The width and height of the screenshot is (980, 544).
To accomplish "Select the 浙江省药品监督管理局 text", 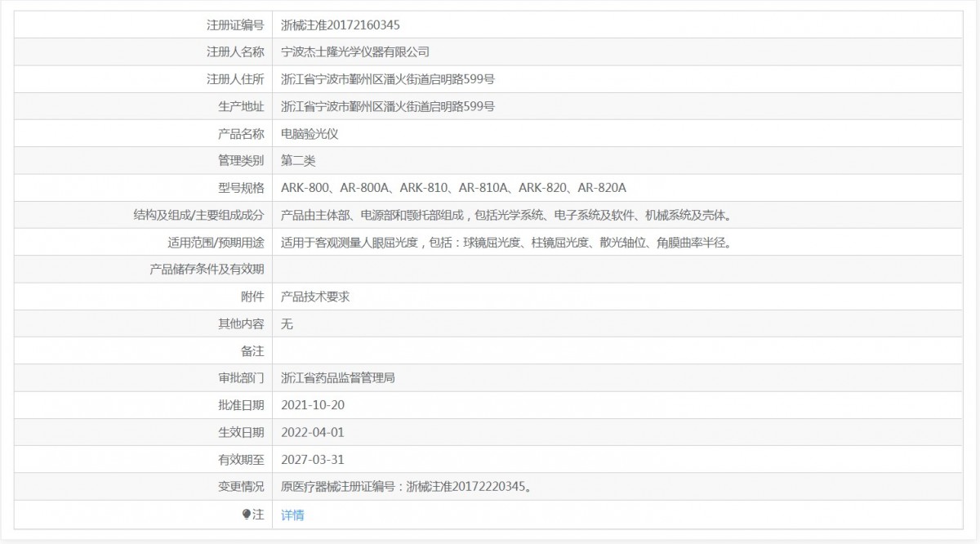I will point(338,378).
